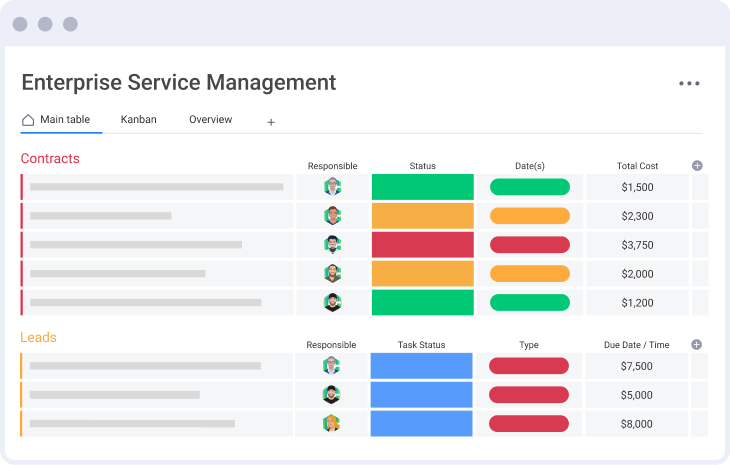The image size is (730, 465).
Task: Edit the $1,200 total cost cell
Action: [637, 303]
